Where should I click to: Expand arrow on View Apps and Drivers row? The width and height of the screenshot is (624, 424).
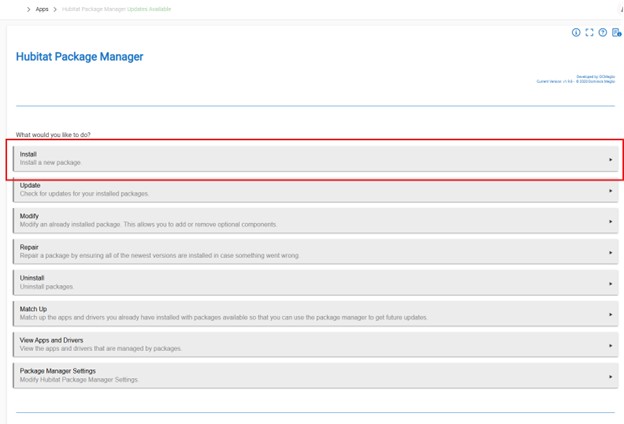click(610, 346)
